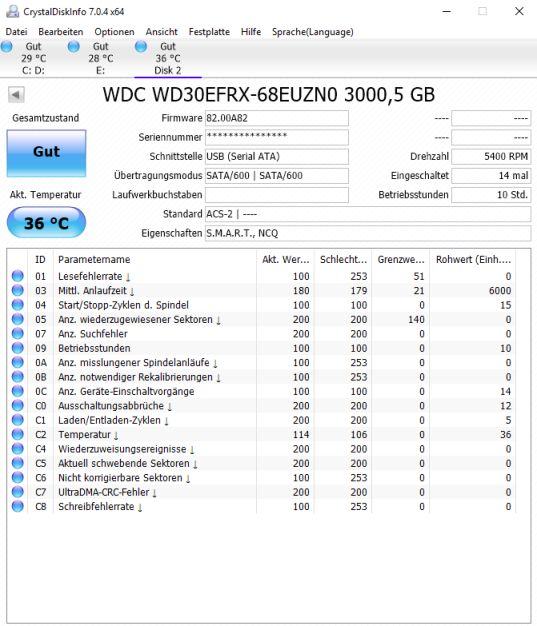This screenshot has height=626, width=537.
Task: Click the blue status orb above C: D:
Action: (x=7, y=46)
